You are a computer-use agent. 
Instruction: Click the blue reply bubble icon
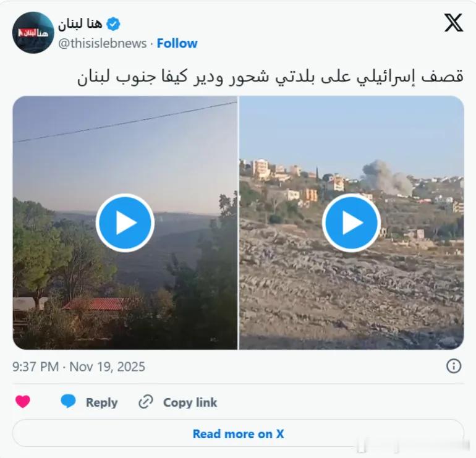[68, 401]
